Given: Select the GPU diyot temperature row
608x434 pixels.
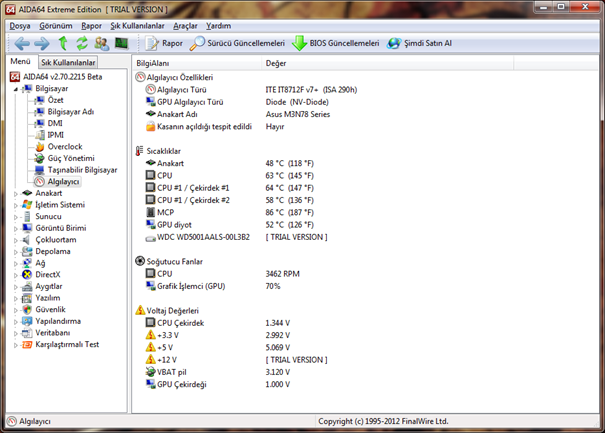Looking at the screenshot, I should 177,225.
